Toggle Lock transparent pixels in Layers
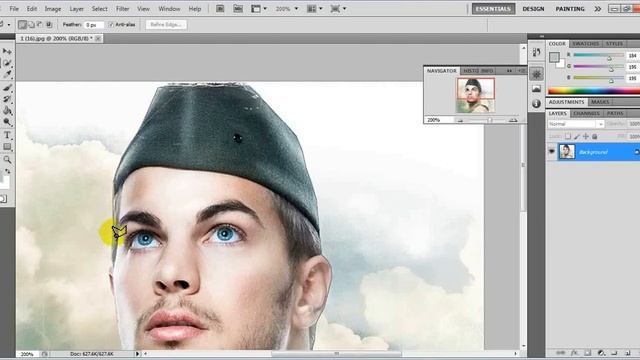 pyautogui.click(x=568, y=136)
